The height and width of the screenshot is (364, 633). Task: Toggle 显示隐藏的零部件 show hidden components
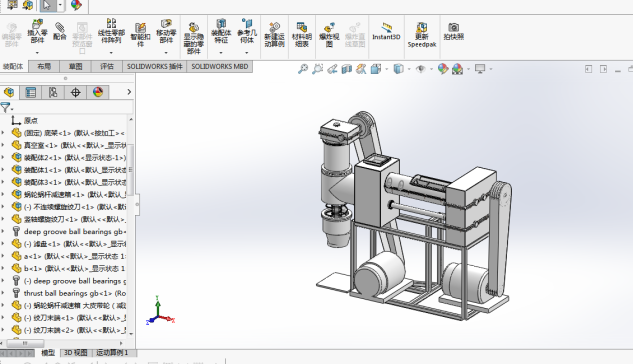[193, 37]
